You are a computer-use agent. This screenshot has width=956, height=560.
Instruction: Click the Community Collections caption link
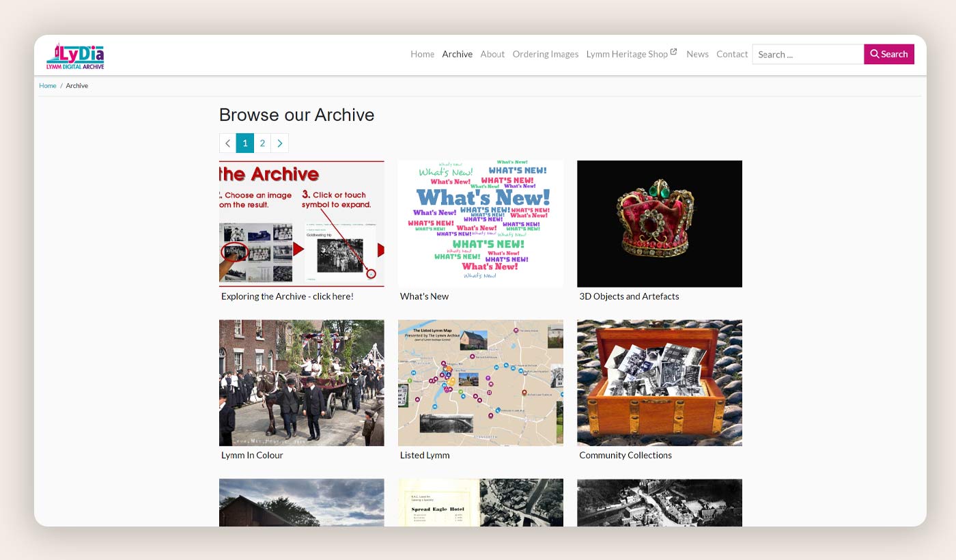point(625,455)
